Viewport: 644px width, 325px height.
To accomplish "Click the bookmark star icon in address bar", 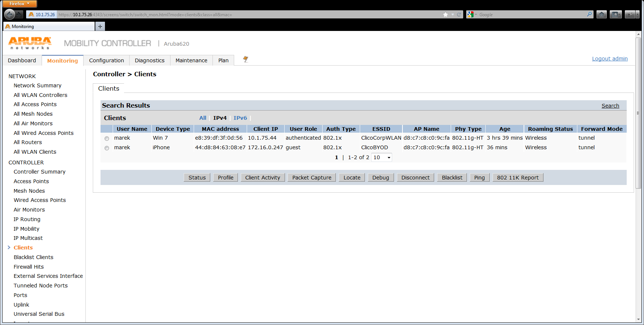I will [446, 15].
